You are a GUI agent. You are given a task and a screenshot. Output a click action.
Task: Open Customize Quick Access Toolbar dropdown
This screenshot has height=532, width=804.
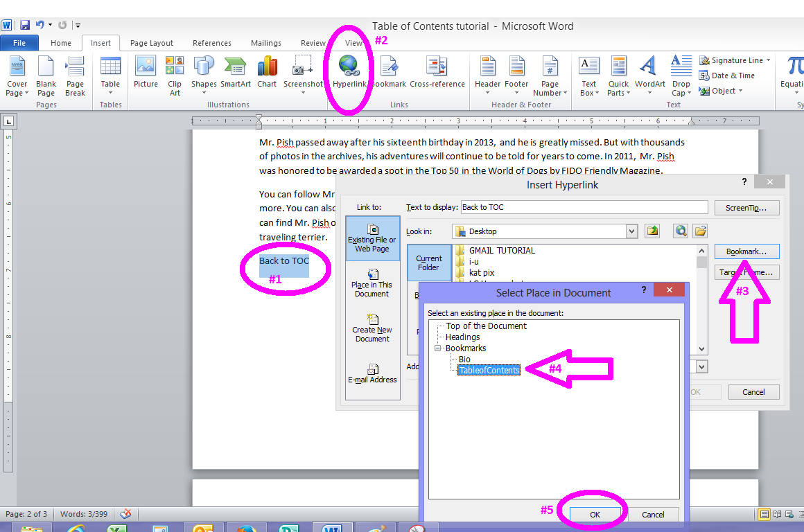(78, 25)
